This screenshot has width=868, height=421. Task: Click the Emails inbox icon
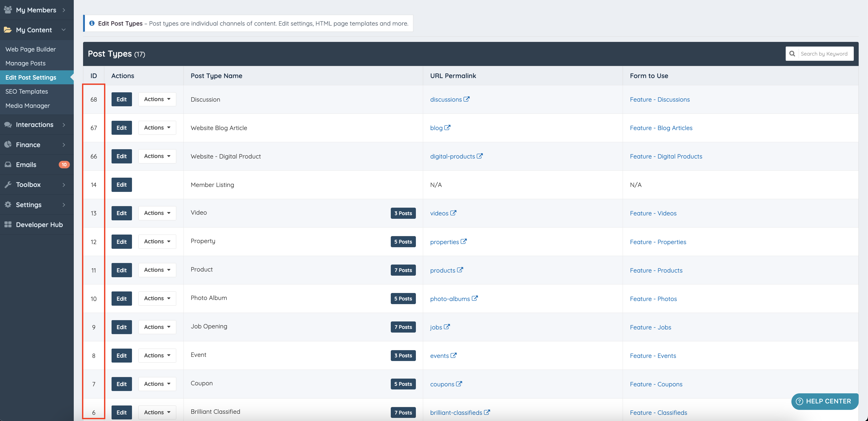[9, 164]
